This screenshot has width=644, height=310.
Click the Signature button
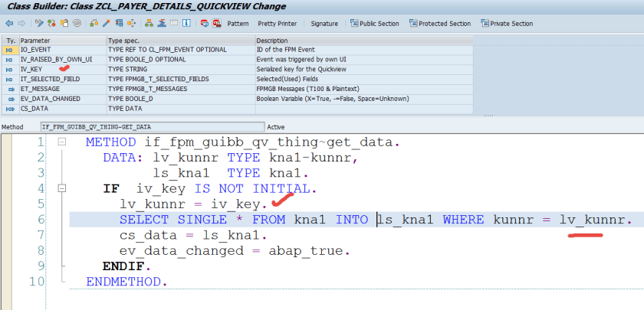324,24
